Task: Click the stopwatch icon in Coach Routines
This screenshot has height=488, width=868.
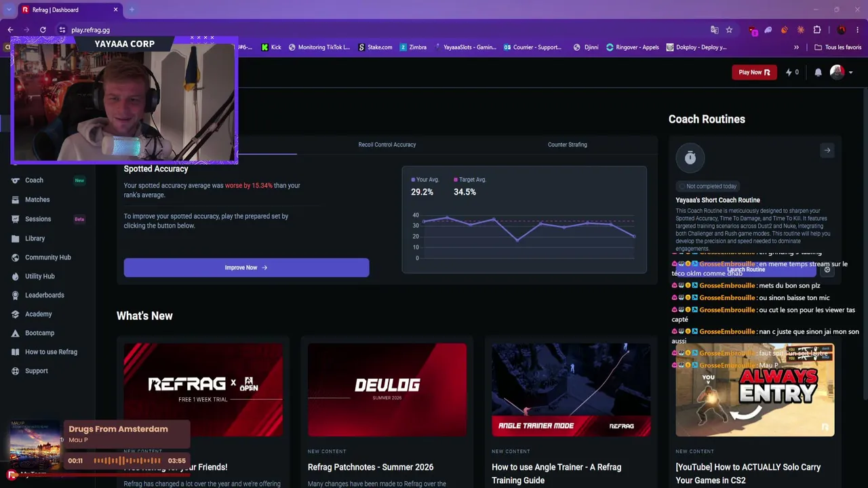Action: 690,158
